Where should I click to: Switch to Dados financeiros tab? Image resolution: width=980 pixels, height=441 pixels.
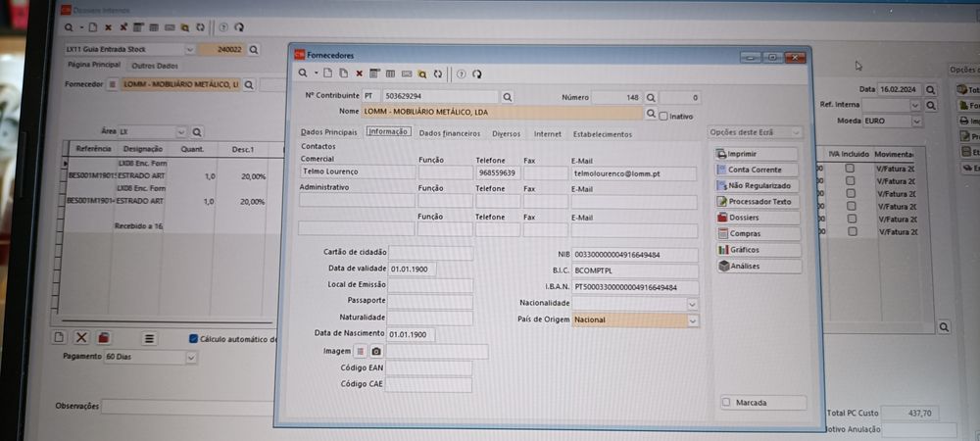(450, 133)
